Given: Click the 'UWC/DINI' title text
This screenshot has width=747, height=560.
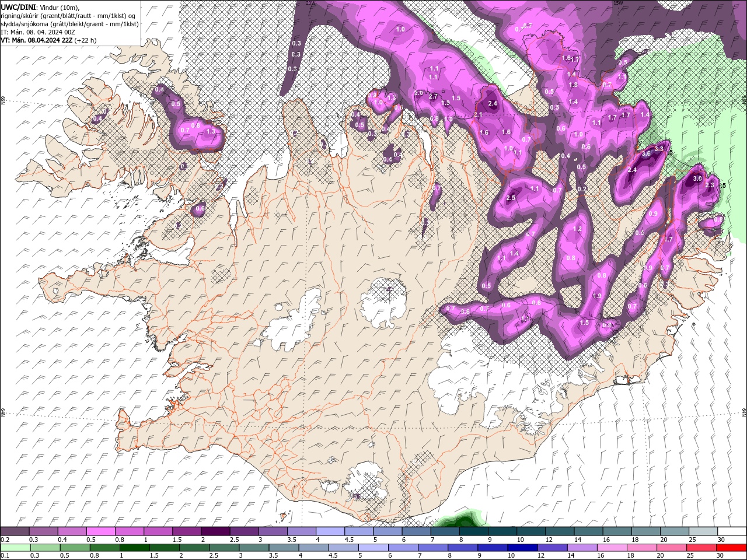Looking at the screenshot, I should pyautogui.click(x=18, y=6).
